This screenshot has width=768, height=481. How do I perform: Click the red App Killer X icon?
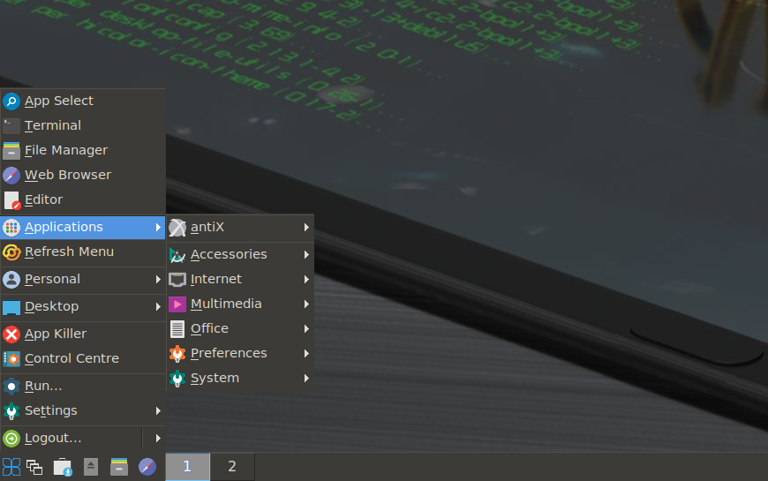click(x=11, y=334)
